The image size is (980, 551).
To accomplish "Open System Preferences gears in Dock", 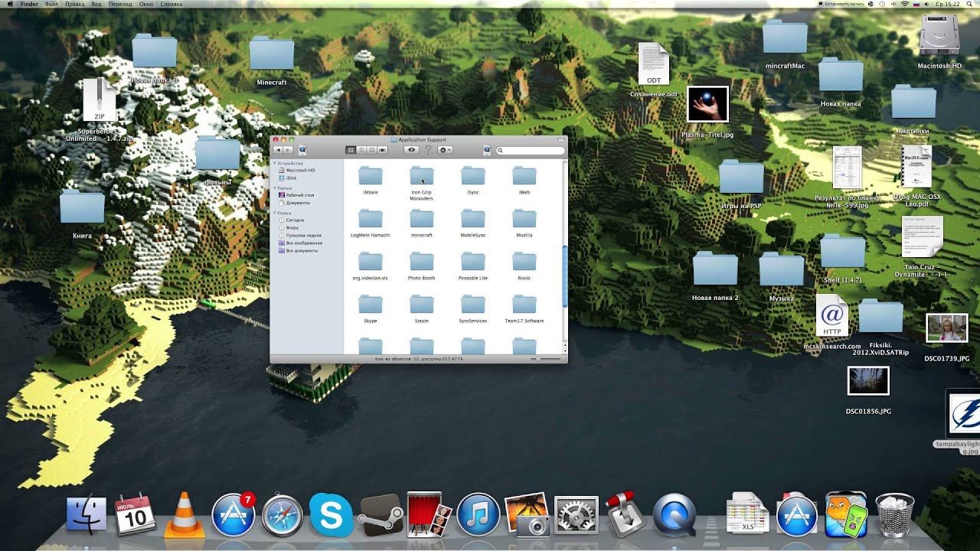I will coord(576,514).
